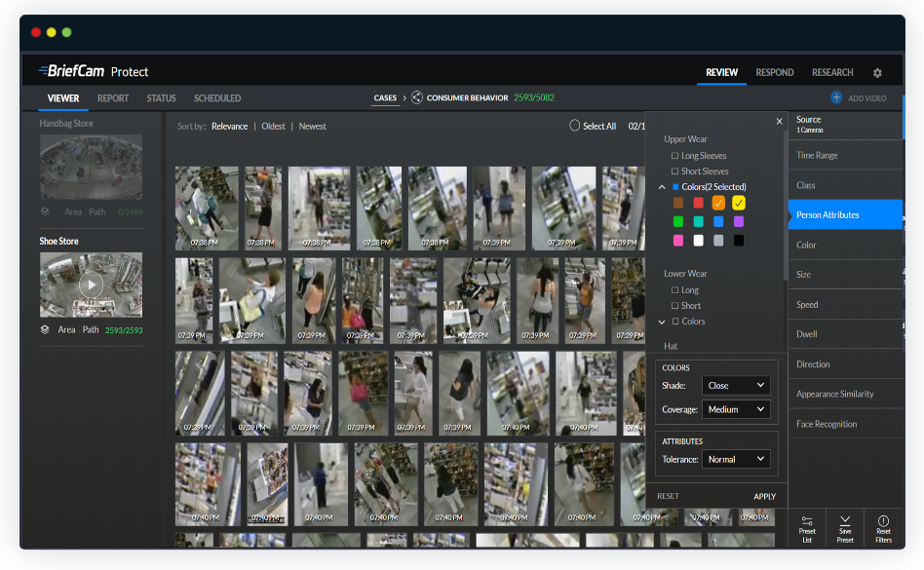This screenshot has height=570, width=924.
Task: Open the Coverage dropdown
Action: point(736,409)
